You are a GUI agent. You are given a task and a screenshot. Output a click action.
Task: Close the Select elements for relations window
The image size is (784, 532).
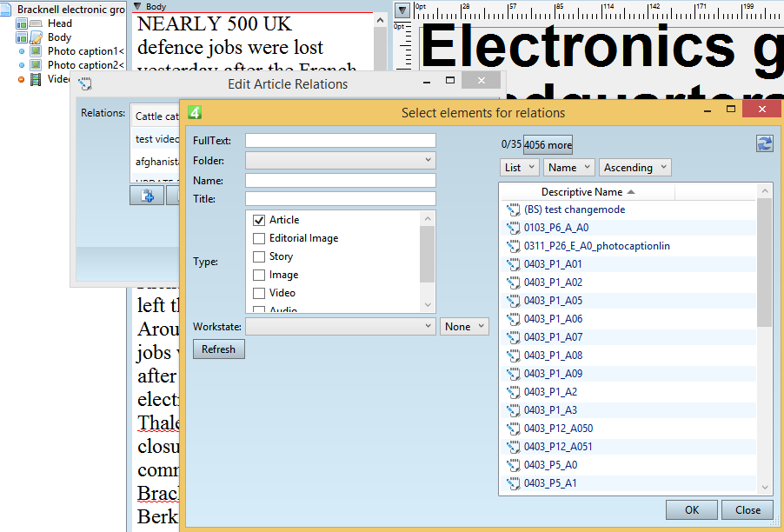coord(761,109)
